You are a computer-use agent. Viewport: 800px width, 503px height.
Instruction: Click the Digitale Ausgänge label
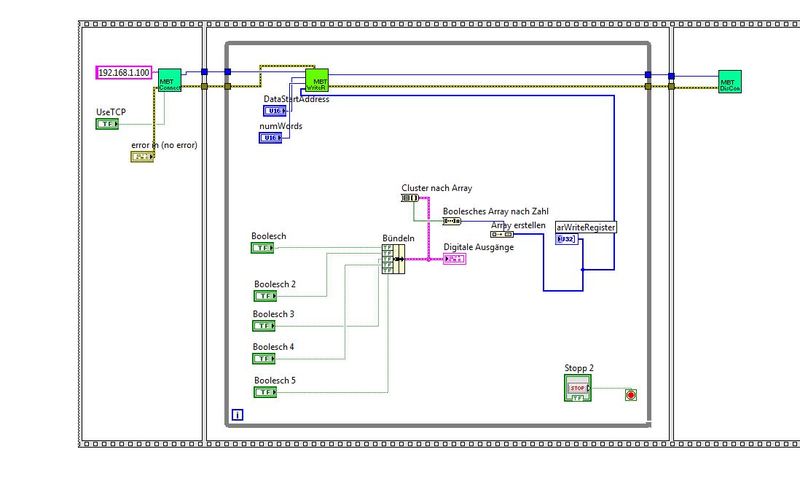(x=479, y=247)
